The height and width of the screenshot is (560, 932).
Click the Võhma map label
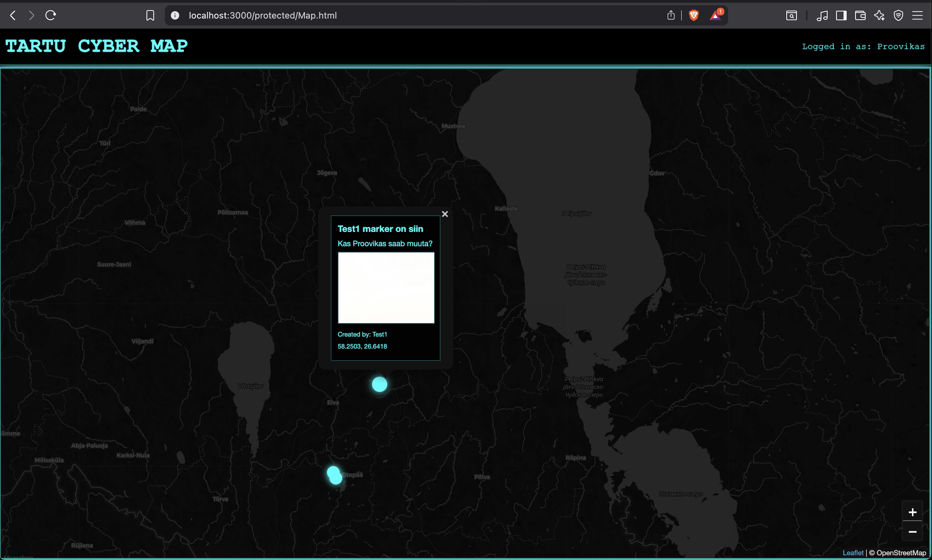click(x=135, y=223)
